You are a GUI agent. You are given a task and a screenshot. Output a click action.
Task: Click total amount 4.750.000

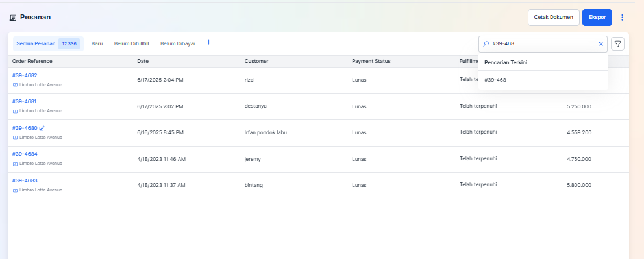579,159
